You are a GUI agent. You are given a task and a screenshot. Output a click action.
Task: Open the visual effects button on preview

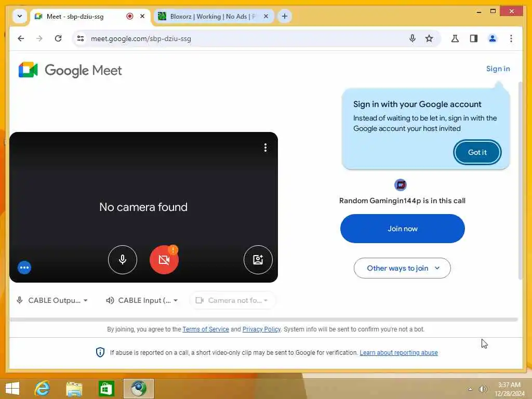tap(258, 260)
